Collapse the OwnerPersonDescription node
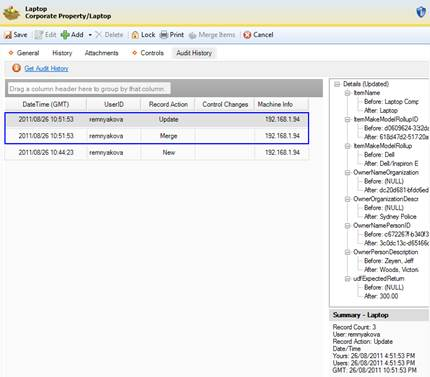This screenshot has width=430, height=377. pyautogui.click(x=347, y=252)
